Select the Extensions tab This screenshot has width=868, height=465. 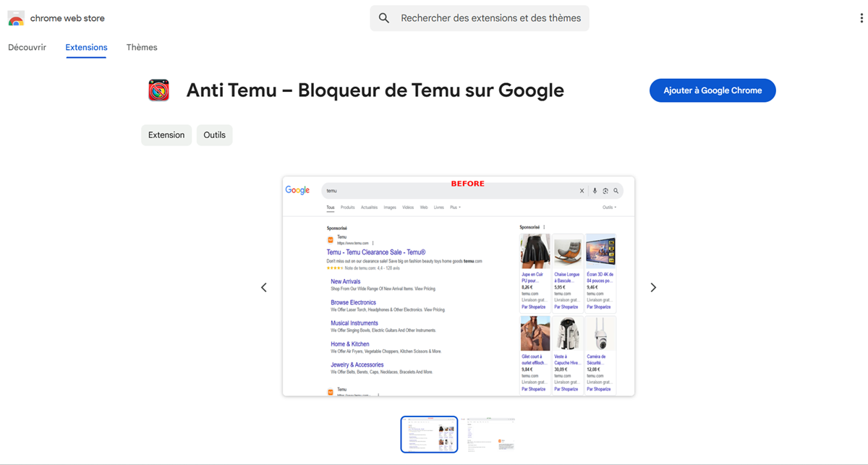click(86, 47)
